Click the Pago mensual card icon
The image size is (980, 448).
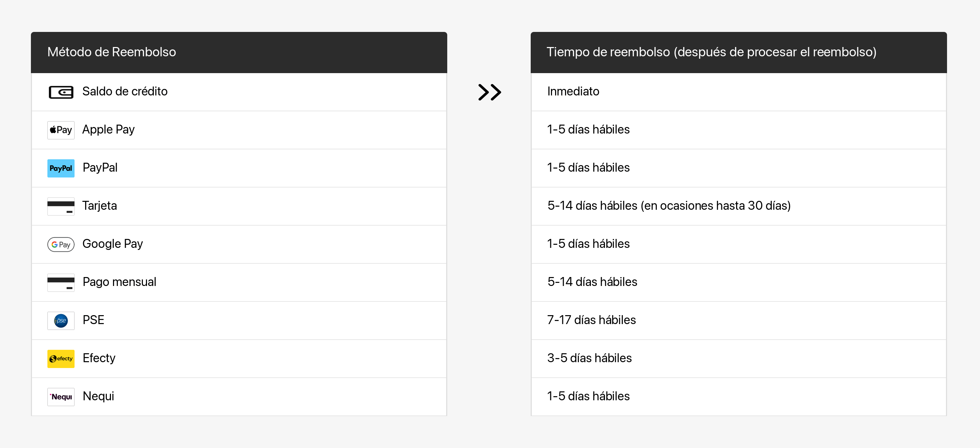coord(61,282)
